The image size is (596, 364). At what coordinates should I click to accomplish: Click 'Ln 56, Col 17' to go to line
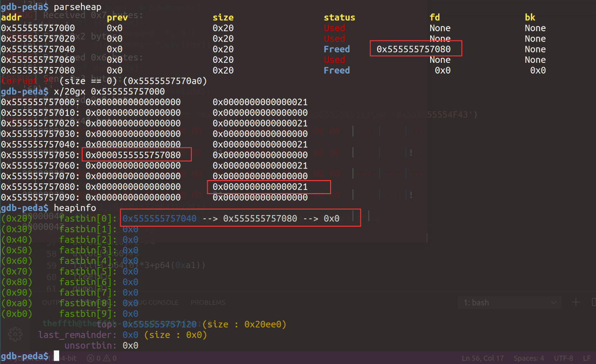483,358
